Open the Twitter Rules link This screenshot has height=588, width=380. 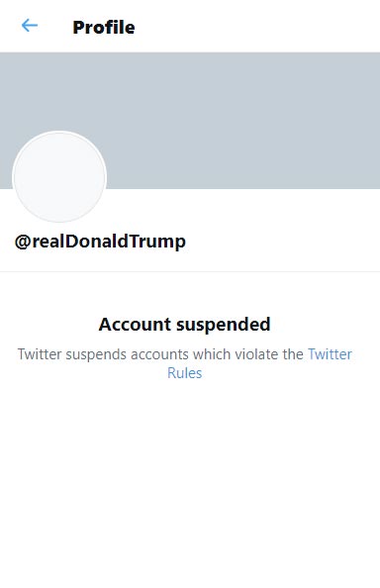pos(259,363)
